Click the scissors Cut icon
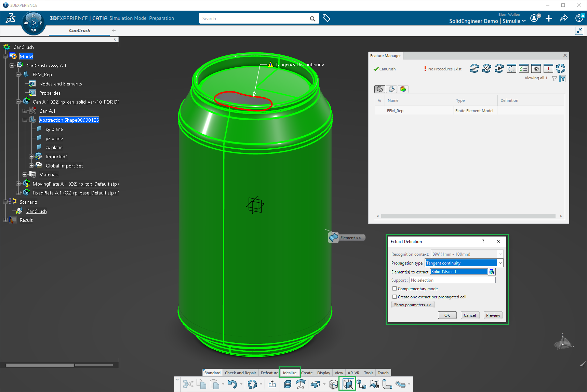 (x=188, y=384)
